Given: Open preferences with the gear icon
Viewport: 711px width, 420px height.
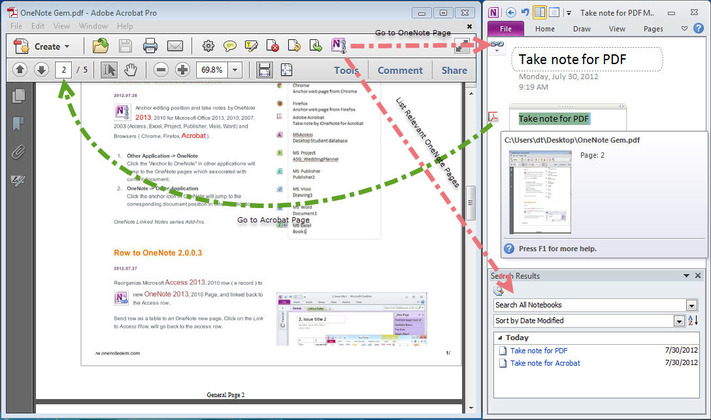Looking at the screenshot, I should coord(208,46).
